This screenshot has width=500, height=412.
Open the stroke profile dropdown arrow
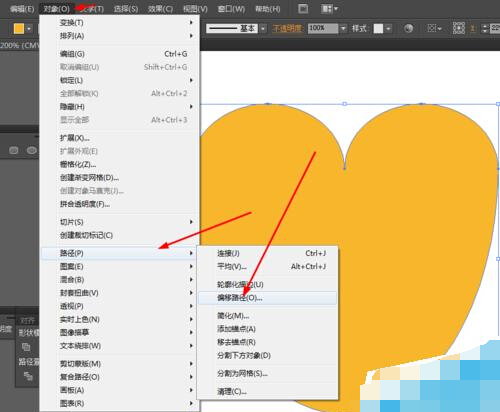click(x=263, y=29)
